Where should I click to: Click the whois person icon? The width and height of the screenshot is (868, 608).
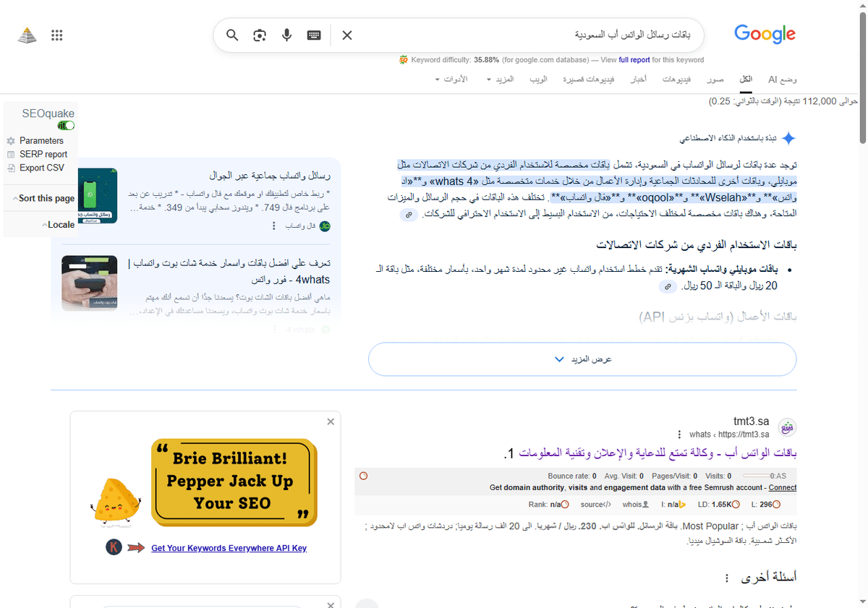tap(646, 505)
